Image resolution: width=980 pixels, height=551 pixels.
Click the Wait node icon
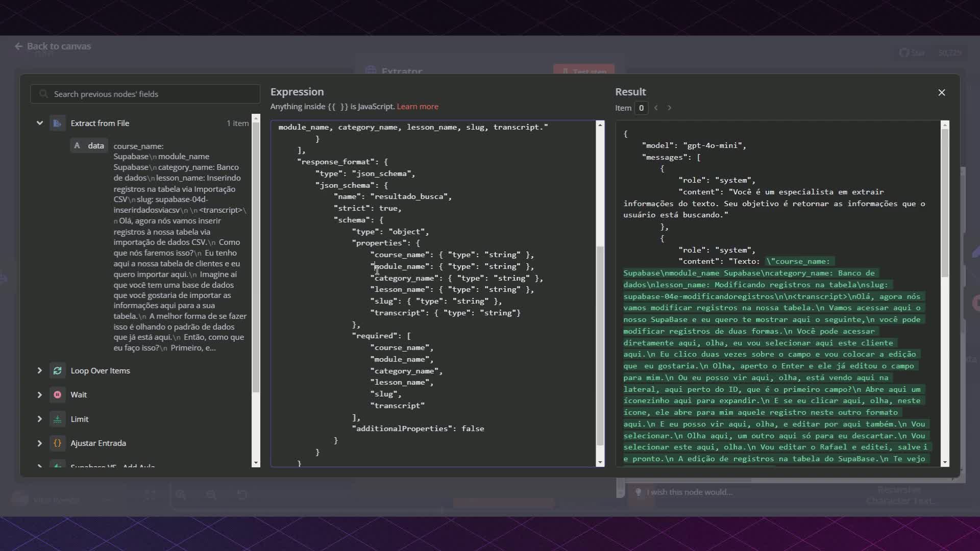click(57, 395)
